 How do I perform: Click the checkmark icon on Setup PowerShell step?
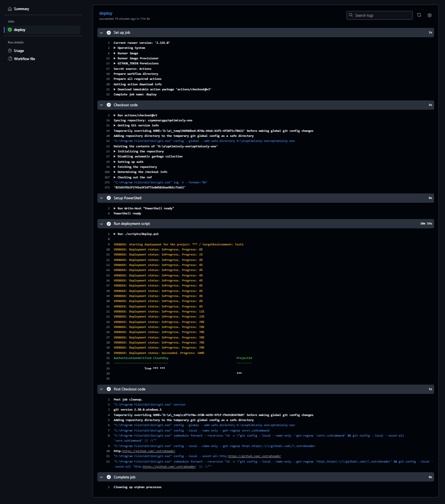pos(109,198)
